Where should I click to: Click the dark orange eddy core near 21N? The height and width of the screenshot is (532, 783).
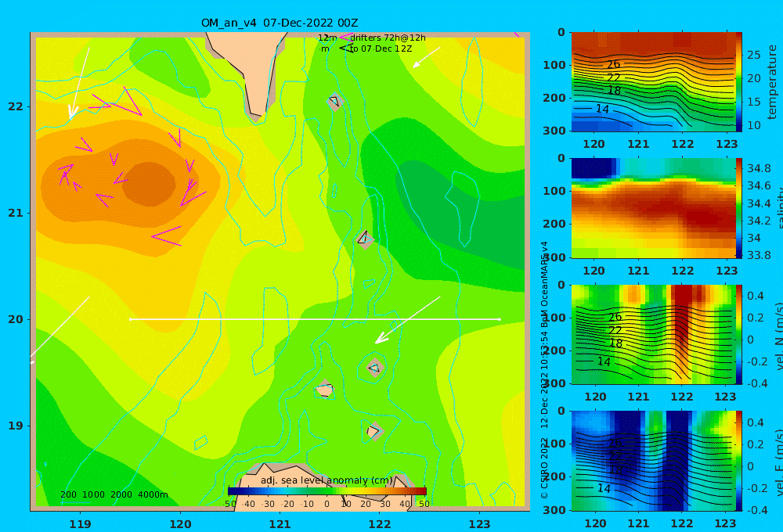[x=149, y=184]
